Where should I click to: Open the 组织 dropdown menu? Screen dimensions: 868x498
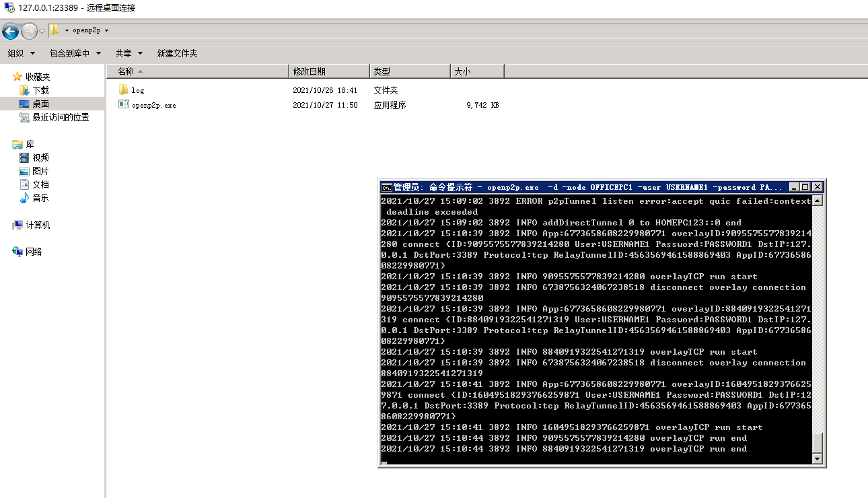coord(20,53)
